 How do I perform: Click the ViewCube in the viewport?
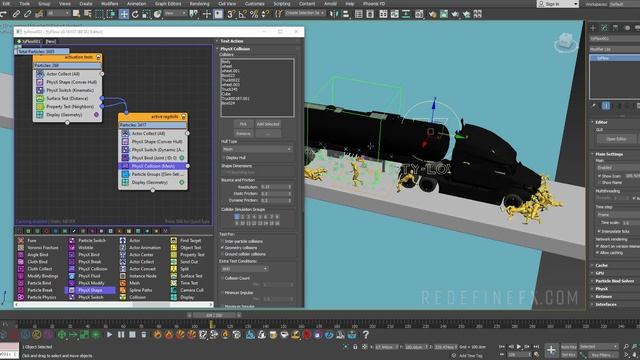point(566,42)
